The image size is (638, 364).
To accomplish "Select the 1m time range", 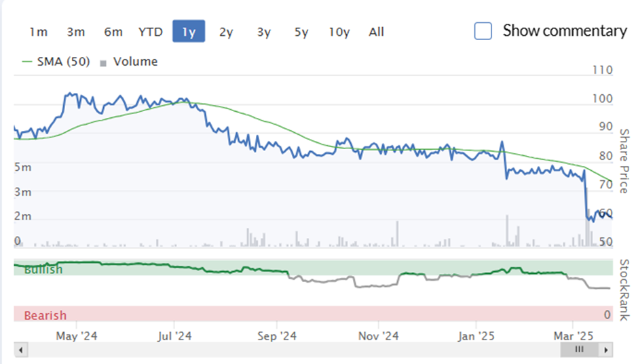I will click(38, 32).
